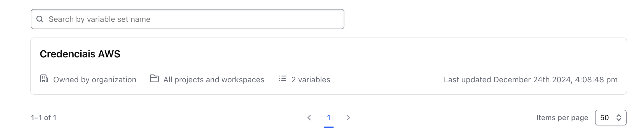Click the value 50 in page size box

pos(605,118)
